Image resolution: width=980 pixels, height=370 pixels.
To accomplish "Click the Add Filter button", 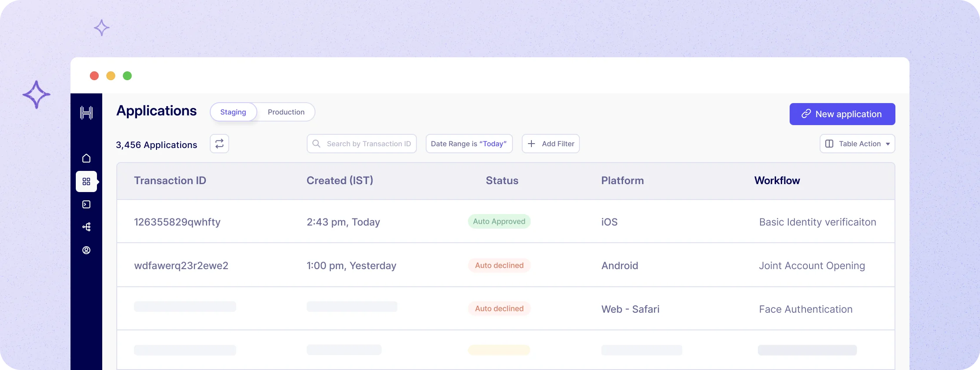I will coord(551,144).
